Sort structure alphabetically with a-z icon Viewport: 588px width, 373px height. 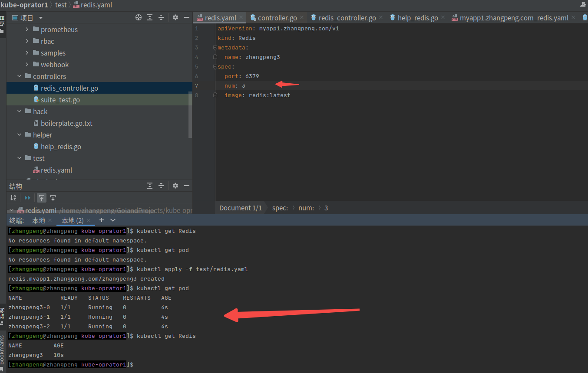pos(13,198)
